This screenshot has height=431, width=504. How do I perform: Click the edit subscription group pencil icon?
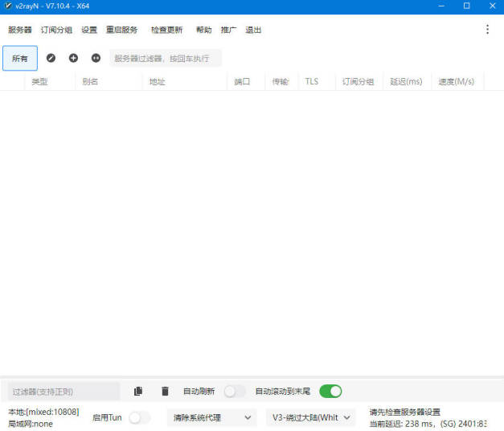(51, 58)
